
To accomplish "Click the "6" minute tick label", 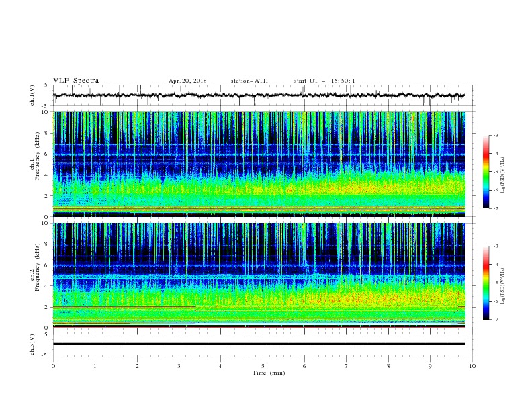I will pyautogui.click(x=304, y=366).
